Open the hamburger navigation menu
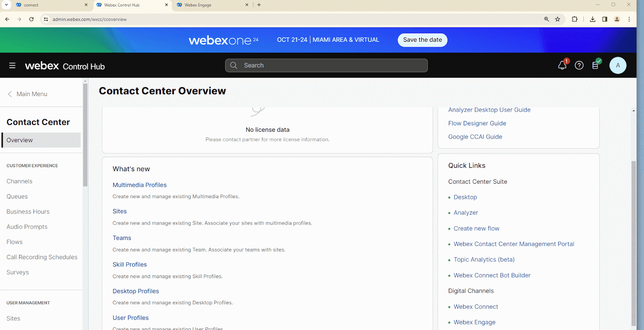Screen dimensions: 644x330 pos(12,66)
